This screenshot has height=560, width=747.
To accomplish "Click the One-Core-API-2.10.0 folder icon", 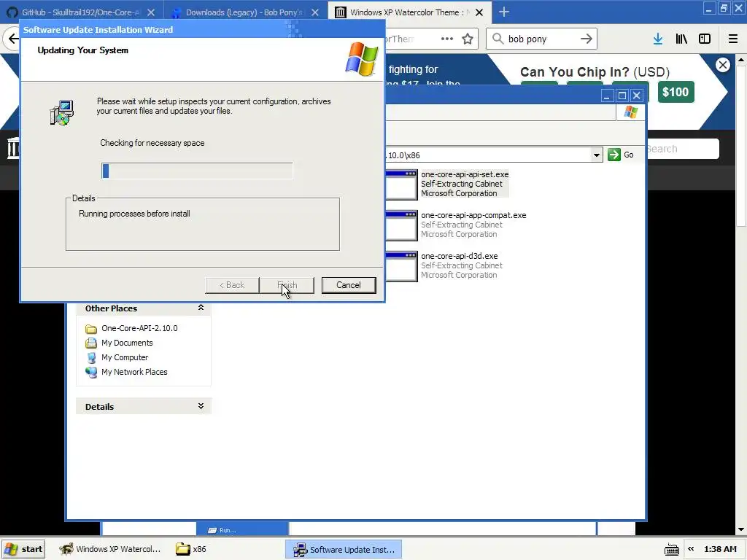I will click(91, 329).
